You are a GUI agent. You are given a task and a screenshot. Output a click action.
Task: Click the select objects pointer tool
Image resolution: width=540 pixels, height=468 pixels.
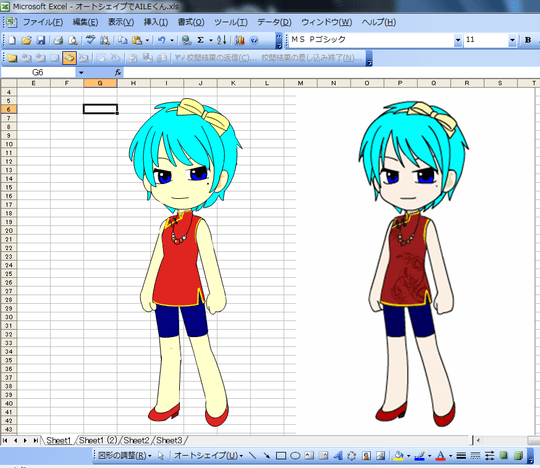161,456
